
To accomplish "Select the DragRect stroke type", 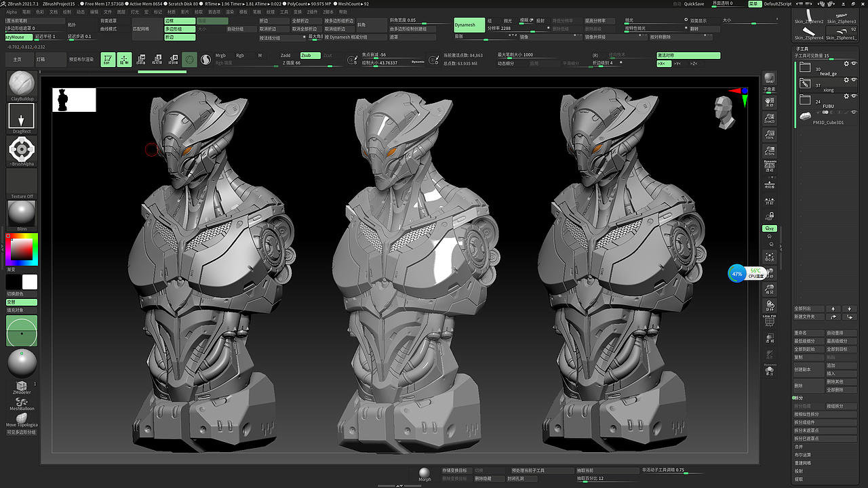I will 21,117.
